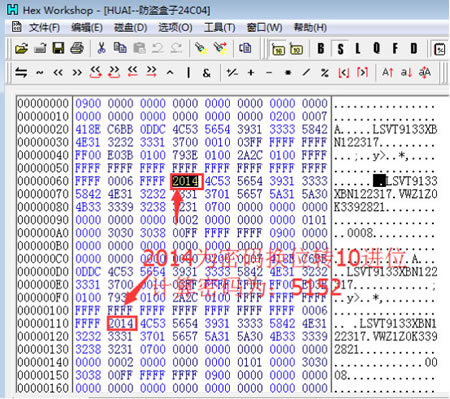Click the Find flashlight icon
This screenshot has width=450, height=399.
click(x=201, y=49)
